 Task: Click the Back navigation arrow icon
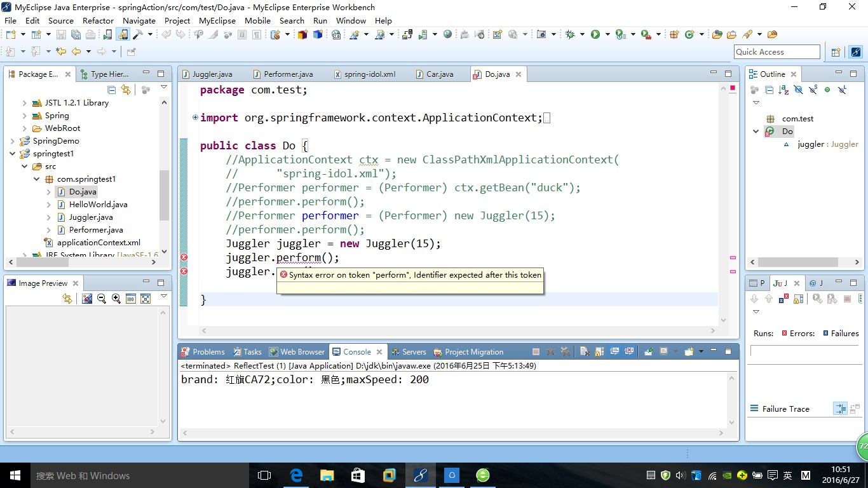click(x=76, y=51)
